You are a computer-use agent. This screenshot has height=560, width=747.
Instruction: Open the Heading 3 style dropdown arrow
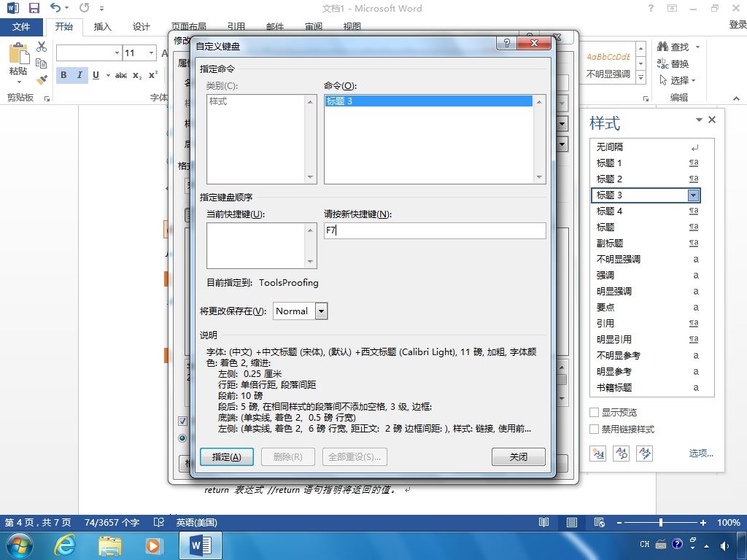pyautogui.click(x=693, y=195)
